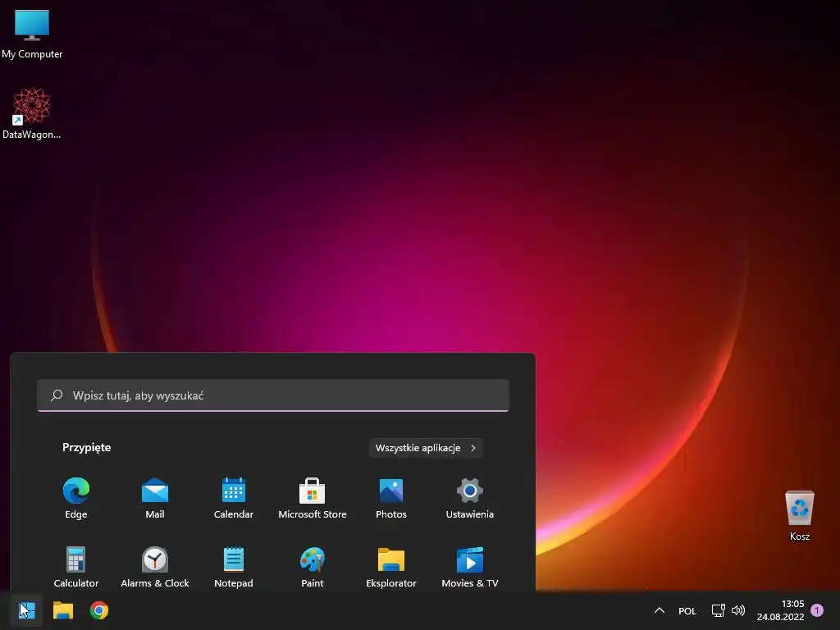Open the volume tray icon

pyautogui.click(x=738, y=610)
